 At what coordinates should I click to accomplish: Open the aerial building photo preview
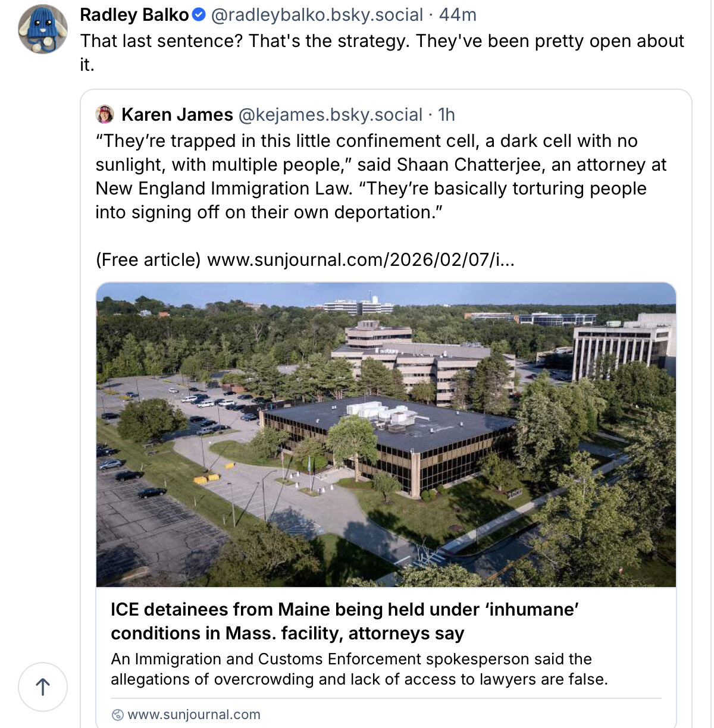(386, 434)
